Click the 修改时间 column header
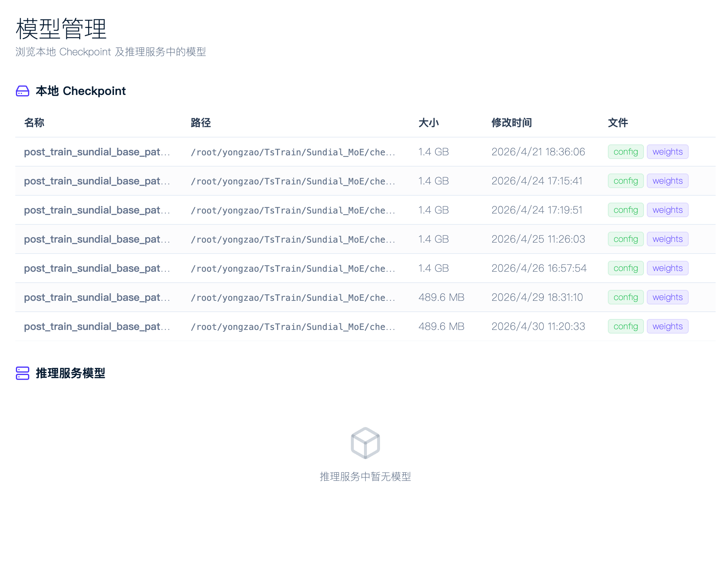728x582 pixels. 512,123
